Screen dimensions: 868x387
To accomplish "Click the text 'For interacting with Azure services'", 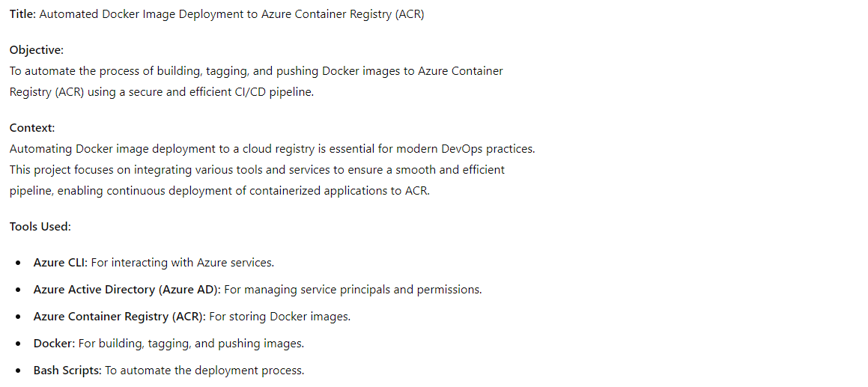I will tap(182, 263).
